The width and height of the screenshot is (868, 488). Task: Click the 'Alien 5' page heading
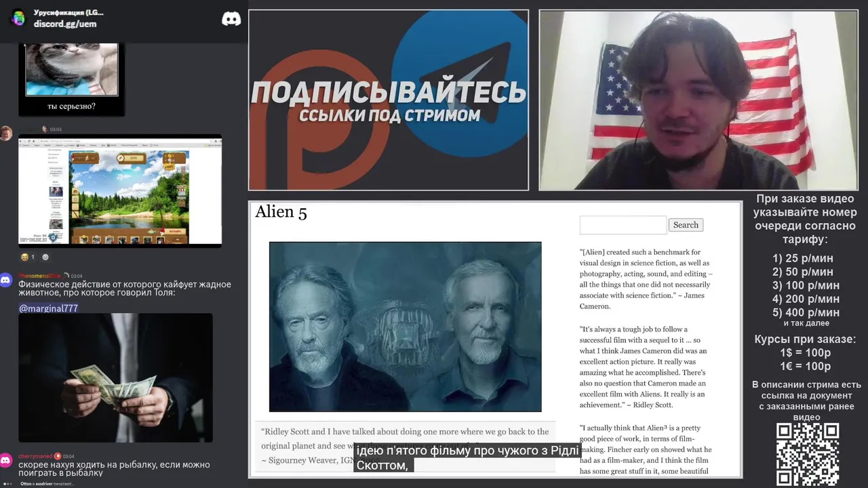[x=281, y=212]
